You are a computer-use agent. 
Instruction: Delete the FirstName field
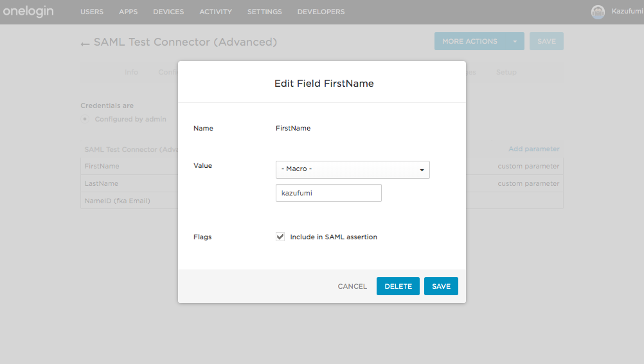398,286
